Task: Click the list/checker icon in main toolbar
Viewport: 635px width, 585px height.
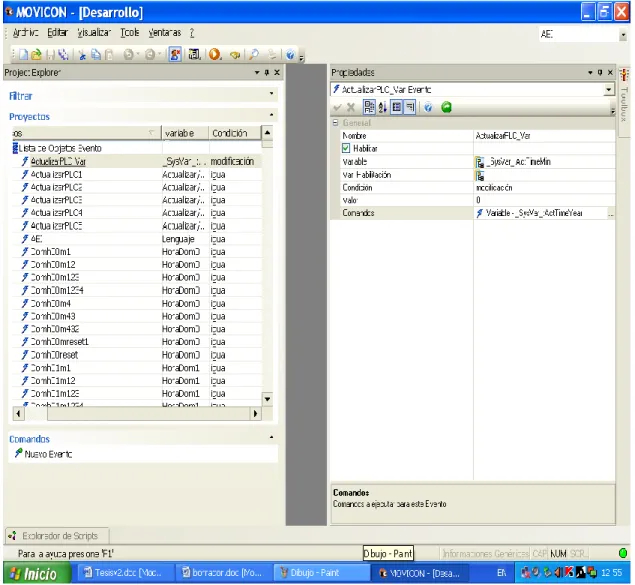Action: [x=194, y=55]
